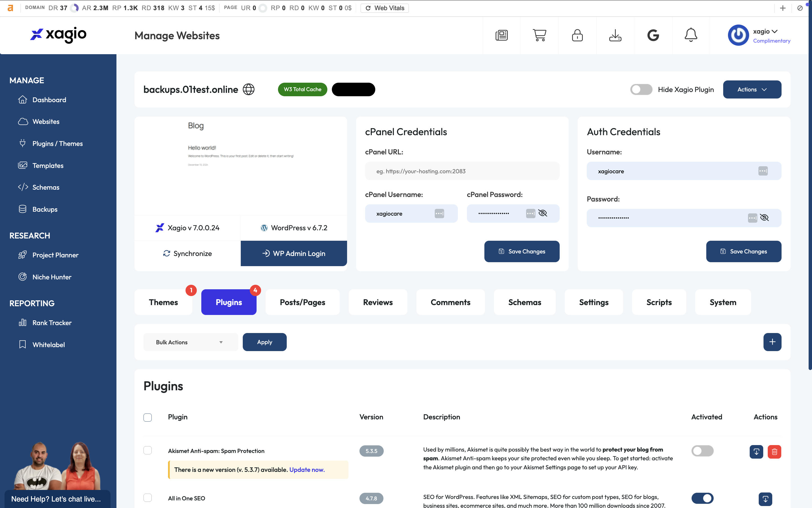Save Changes in cPanel Credentials
Image resolution: width=812 pixels, height=508 pixels.
[522, 251]
